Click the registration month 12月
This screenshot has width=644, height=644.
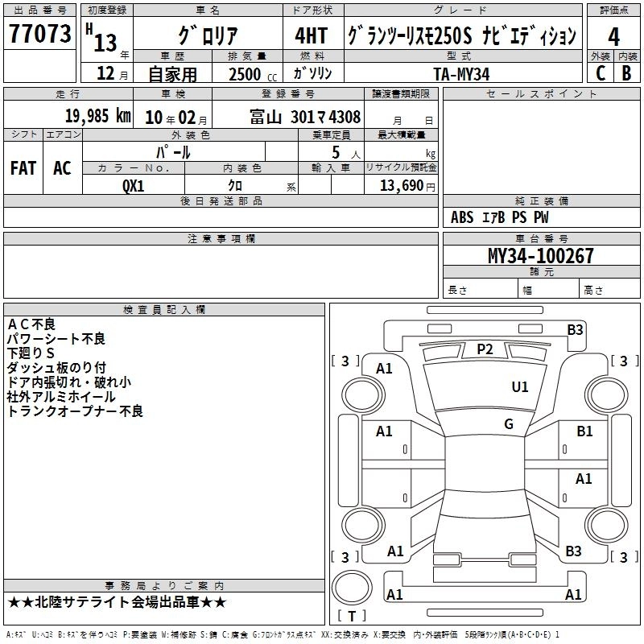112,73
